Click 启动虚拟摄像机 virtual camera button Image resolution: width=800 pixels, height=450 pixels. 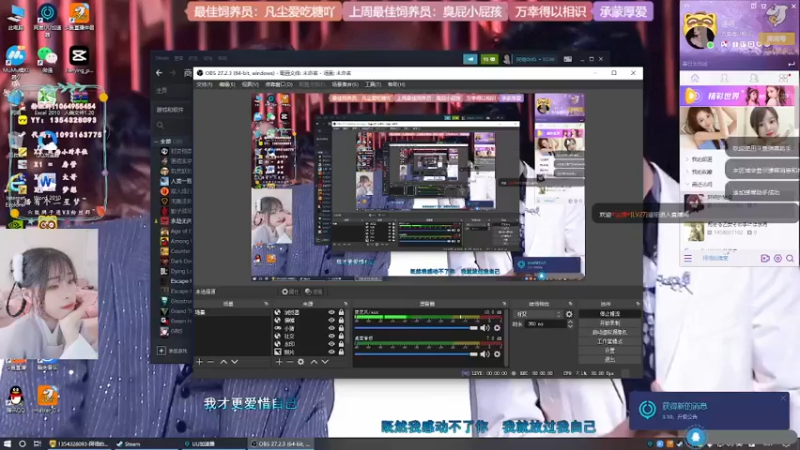pos(610,332)
